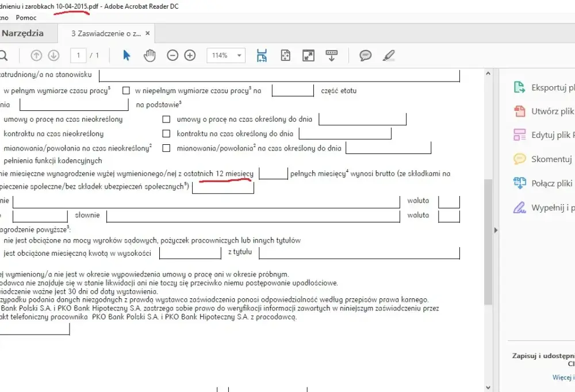
Task: Click the fit width scrolling icon
Action: [x=262, y=55]
